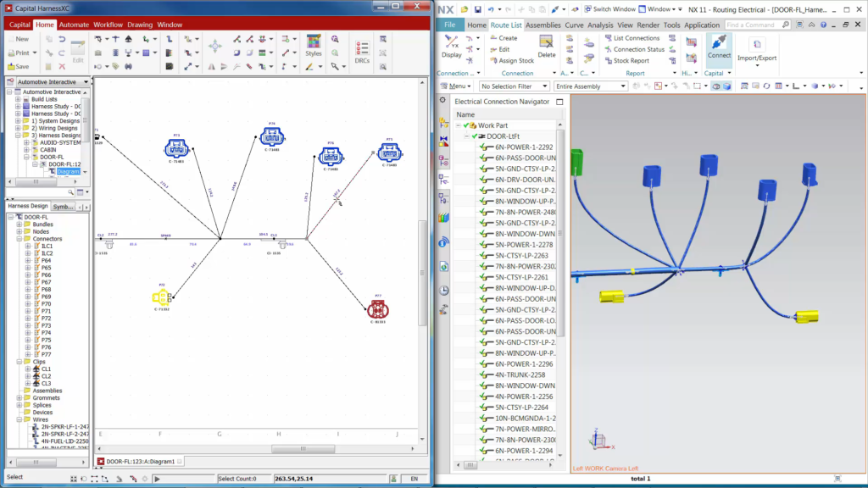Image resolution: width=868 pixels, height=488 pixels.
Task: Click Connection Status in NX Report group
Action: 634,49
